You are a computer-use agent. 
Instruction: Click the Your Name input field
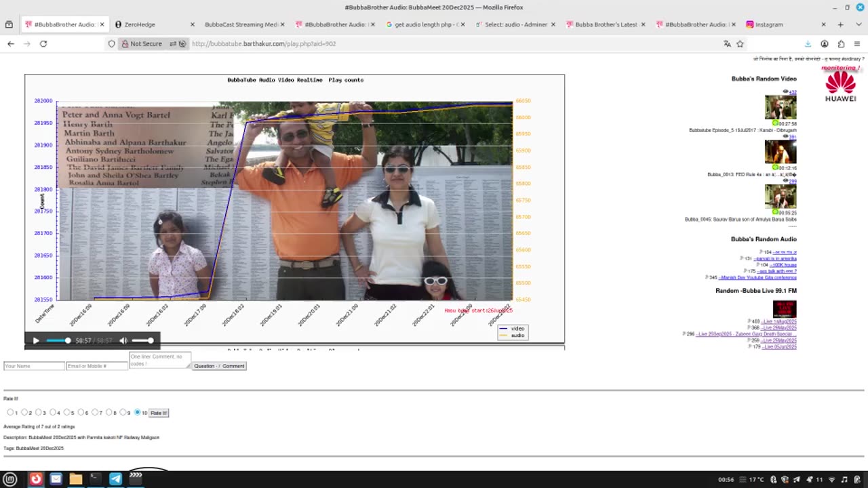(x=34, y=366)
